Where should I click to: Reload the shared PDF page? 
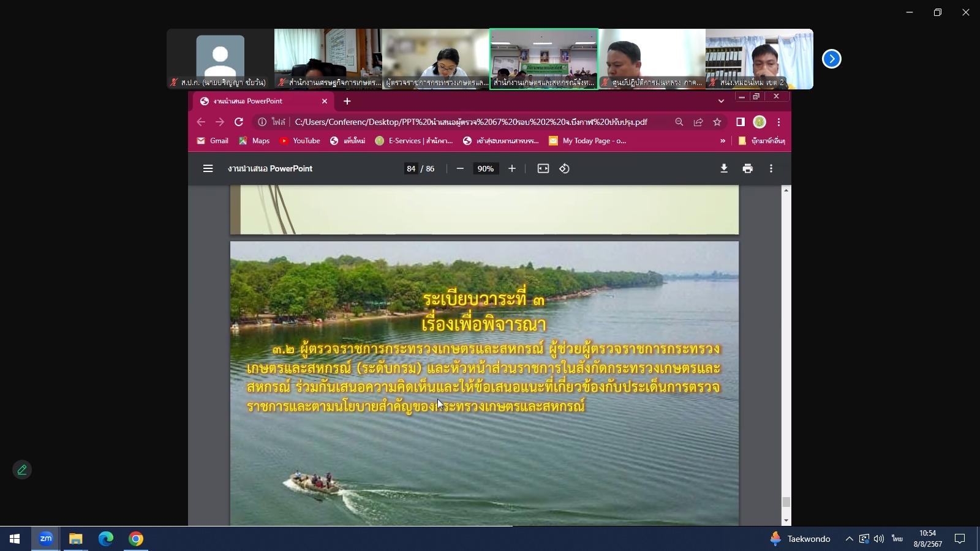[x=239, y=122]
